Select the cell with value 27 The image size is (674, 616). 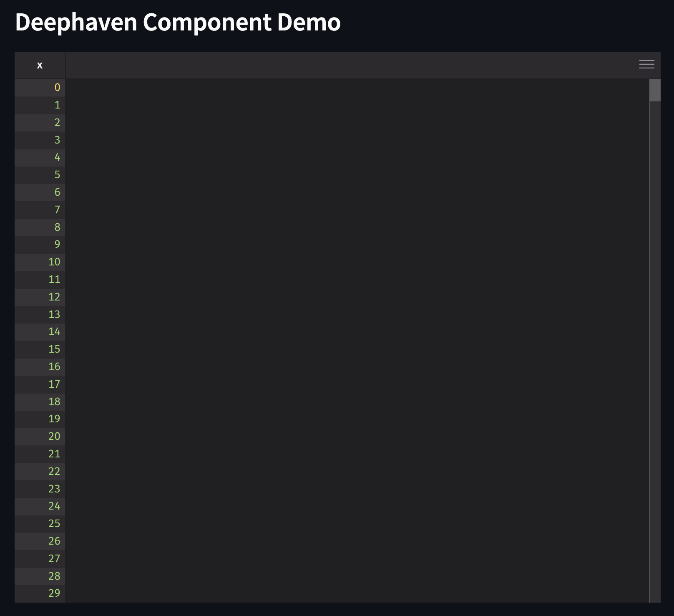click(40, 559)
